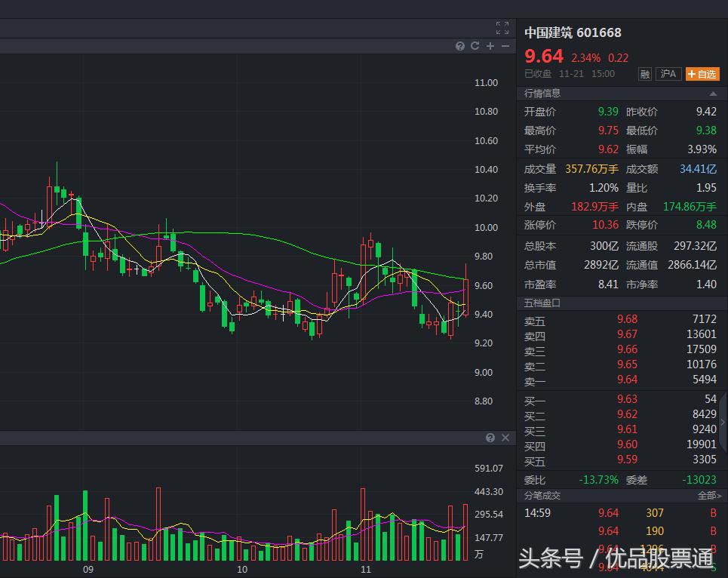Image resolution: width=728 pixels, height=578 pixels.
Task: Collapse the 行情信息 section arrow
Action: tap(713, 93)
